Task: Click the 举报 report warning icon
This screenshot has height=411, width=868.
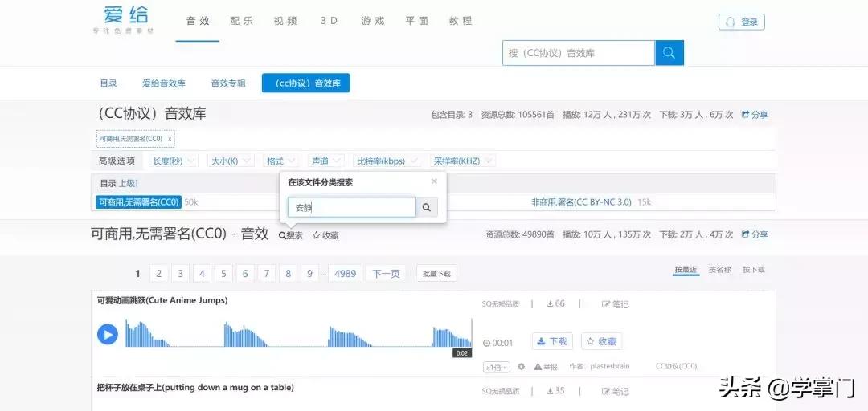Action: [546, 366]
